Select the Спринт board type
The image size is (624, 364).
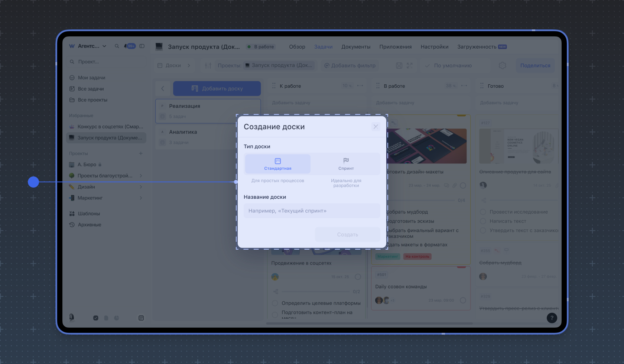coord(346,164)
